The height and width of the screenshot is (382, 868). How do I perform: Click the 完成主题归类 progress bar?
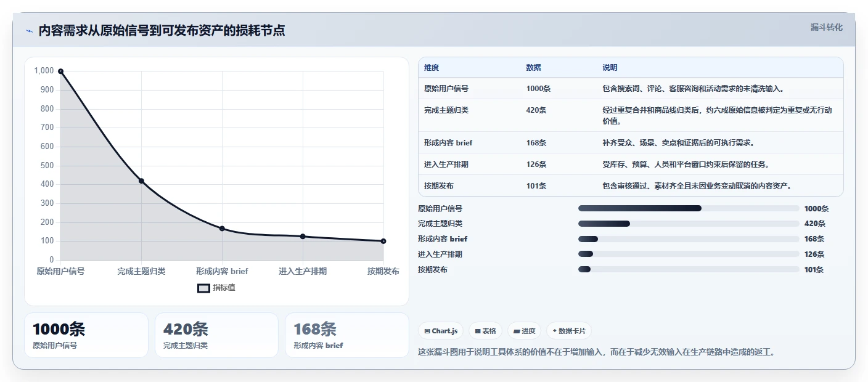click(689, 224)
